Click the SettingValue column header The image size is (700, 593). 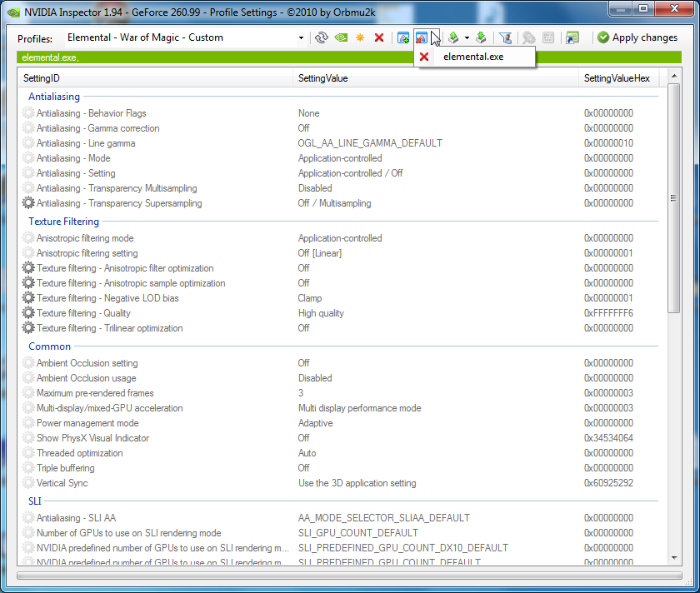click(323, 78)
